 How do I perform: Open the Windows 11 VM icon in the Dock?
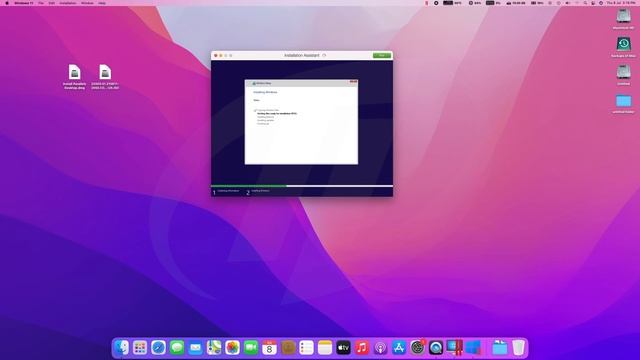pyautogui.click(x=473, y=348)
